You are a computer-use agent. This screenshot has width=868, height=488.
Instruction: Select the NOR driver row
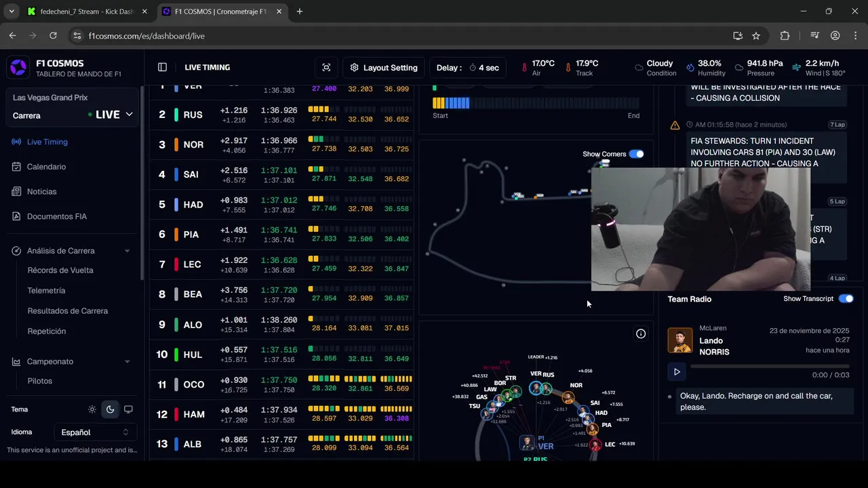pyautogui.click(x=281, y=145)
